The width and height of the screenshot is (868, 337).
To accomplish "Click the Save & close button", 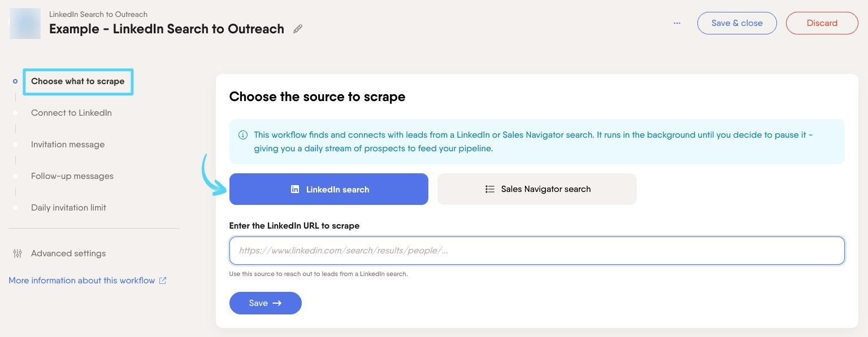I will point(737,23).
